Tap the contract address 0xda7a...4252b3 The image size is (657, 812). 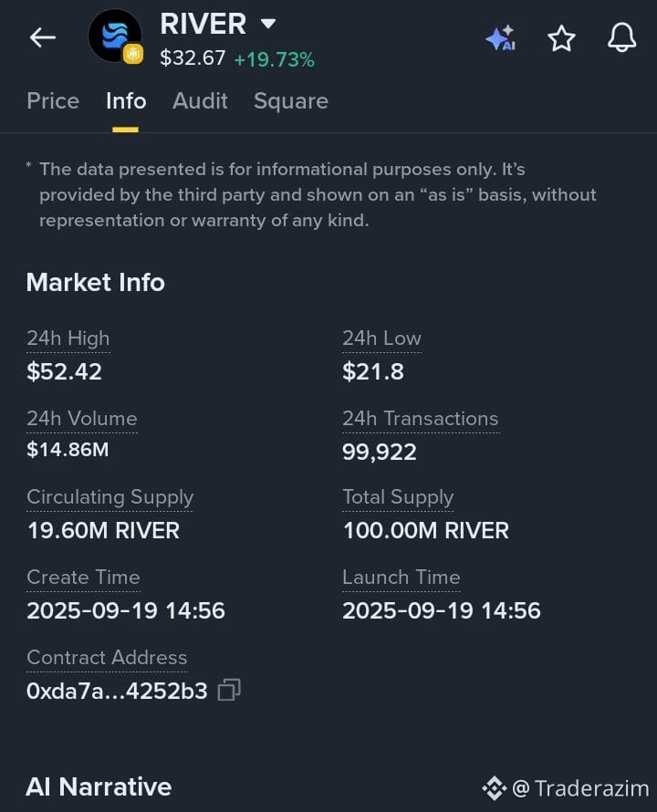click(117, 691)
